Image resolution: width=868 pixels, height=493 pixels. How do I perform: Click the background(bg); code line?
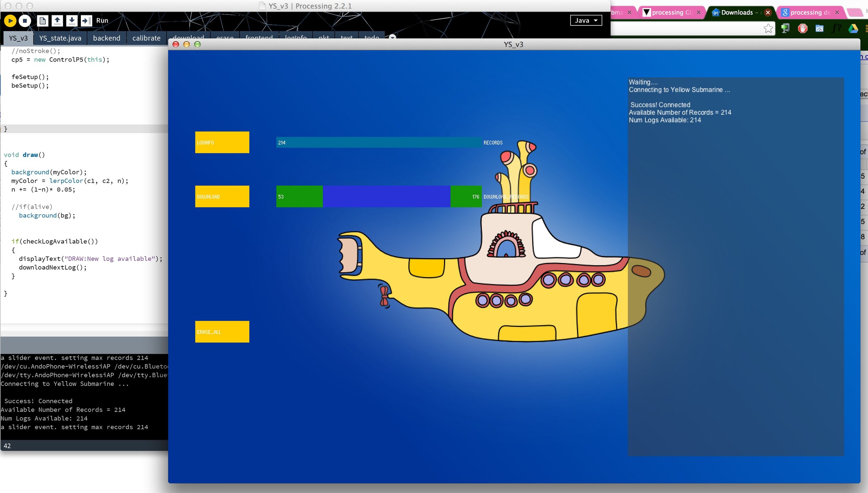[47, 216]
